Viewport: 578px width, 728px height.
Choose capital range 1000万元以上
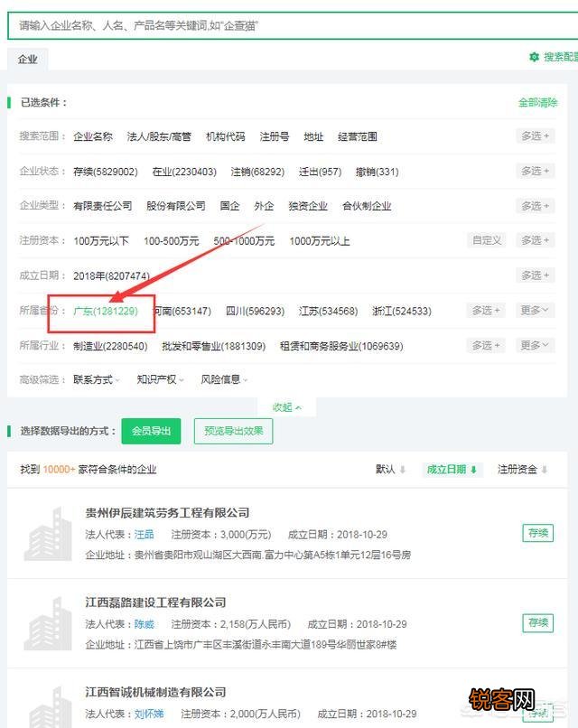click(x=320, y=241)
